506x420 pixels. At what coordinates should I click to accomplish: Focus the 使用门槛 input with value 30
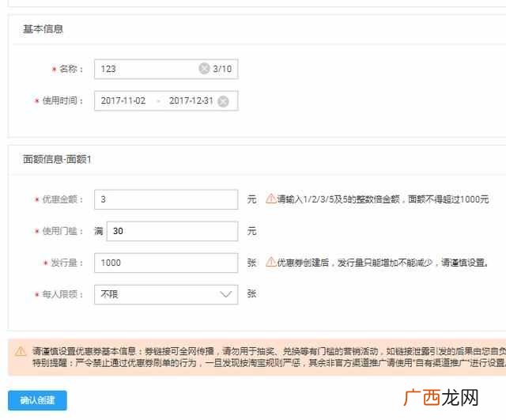[172, 231]
